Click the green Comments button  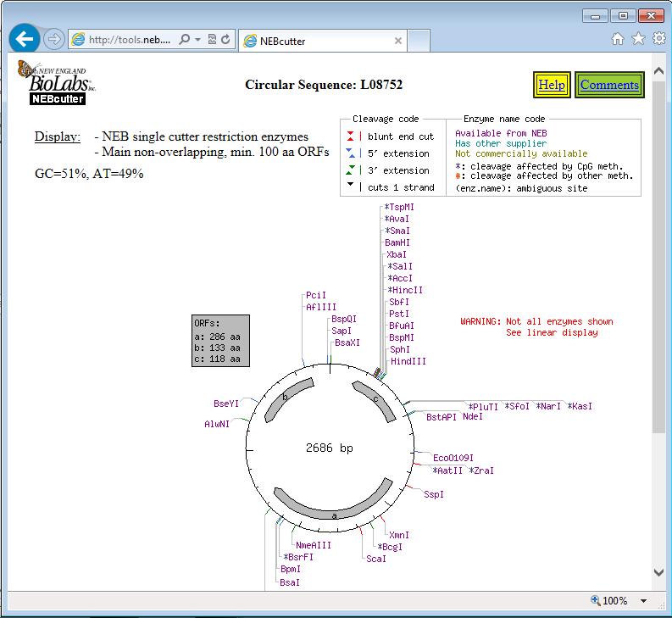pos(609,85)
